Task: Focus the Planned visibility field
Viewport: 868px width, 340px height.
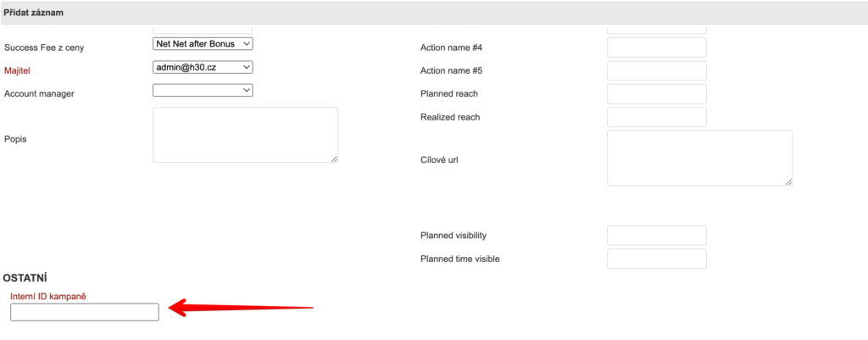Action: 656,236
